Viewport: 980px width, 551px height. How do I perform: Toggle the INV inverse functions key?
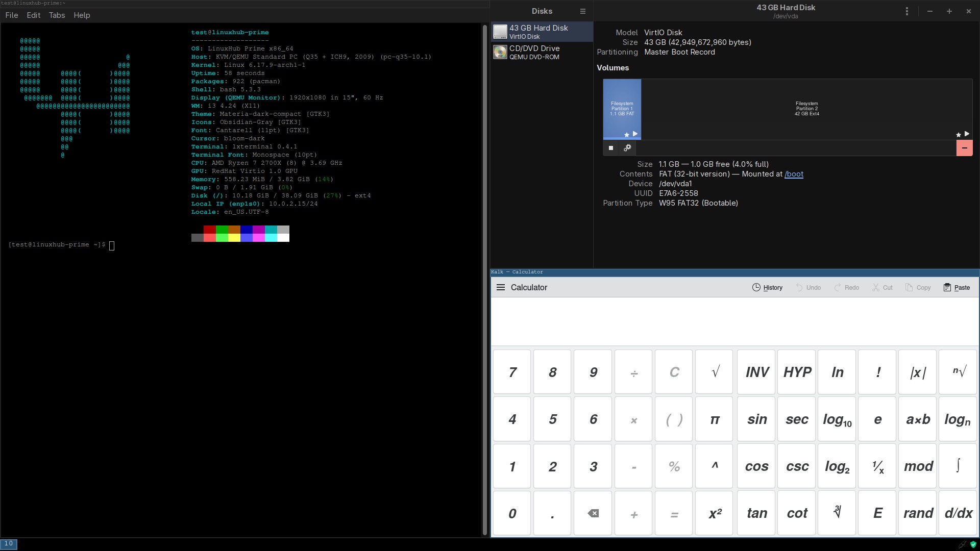[756, 372]
